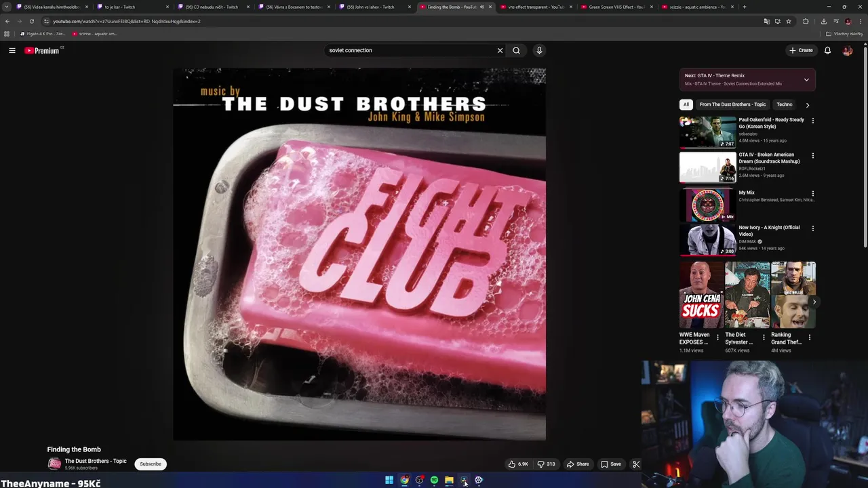Viewport: 868px width, 488px height.
Task: Like the video (6.9K)
Action: (x=518, y=464)
